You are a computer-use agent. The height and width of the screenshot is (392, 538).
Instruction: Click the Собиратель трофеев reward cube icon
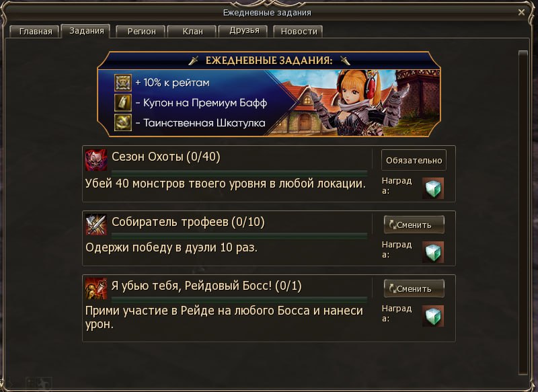coord(432,252)
